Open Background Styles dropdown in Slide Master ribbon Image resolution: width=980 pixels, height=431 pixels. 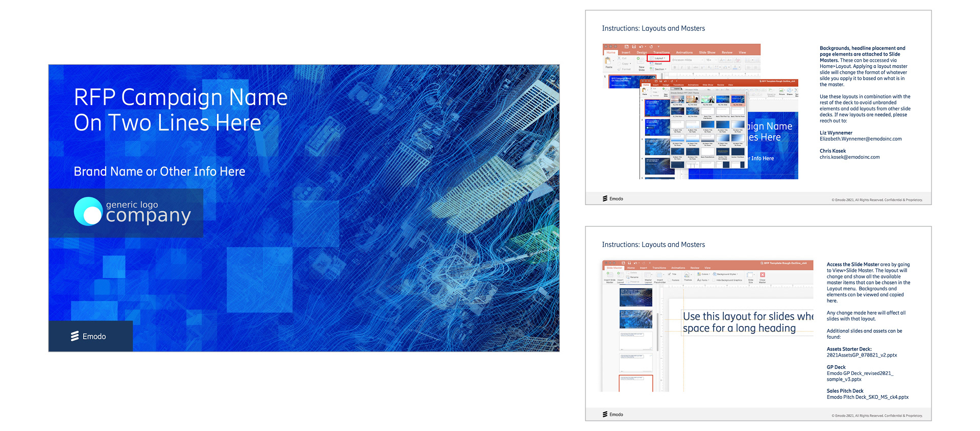click(x=725, y=274)
